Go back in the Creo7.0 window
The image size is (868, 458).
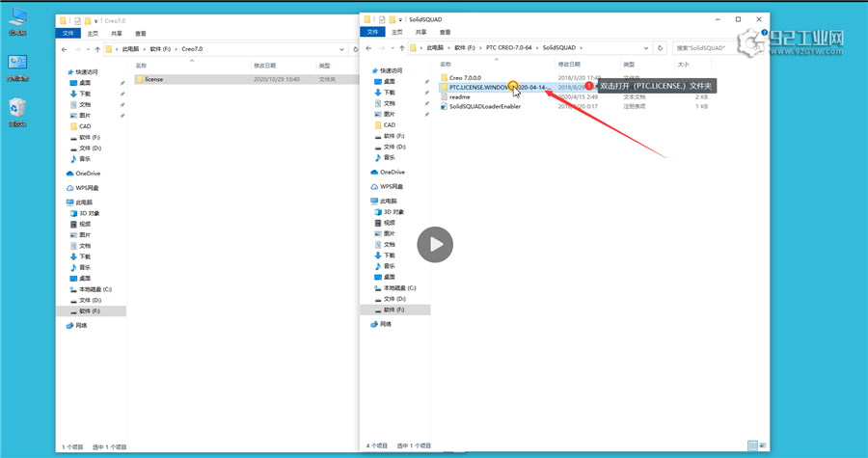click(x=65, y=49)
